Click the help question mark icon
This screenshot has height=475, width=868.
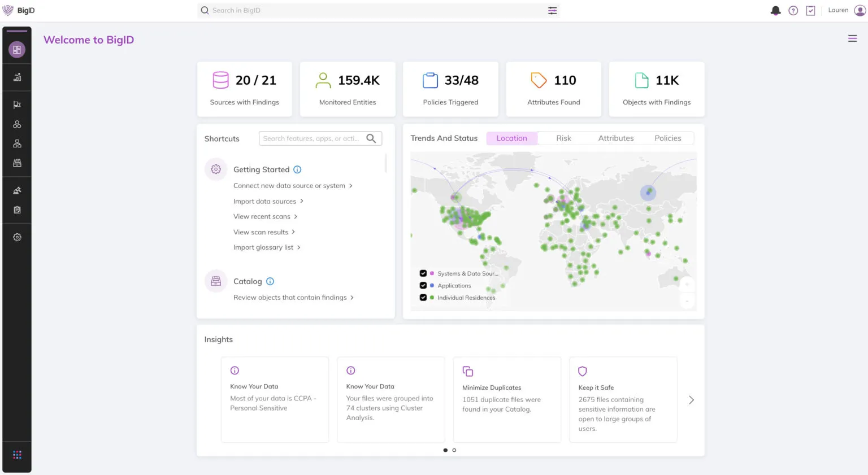tap(793, 11)
